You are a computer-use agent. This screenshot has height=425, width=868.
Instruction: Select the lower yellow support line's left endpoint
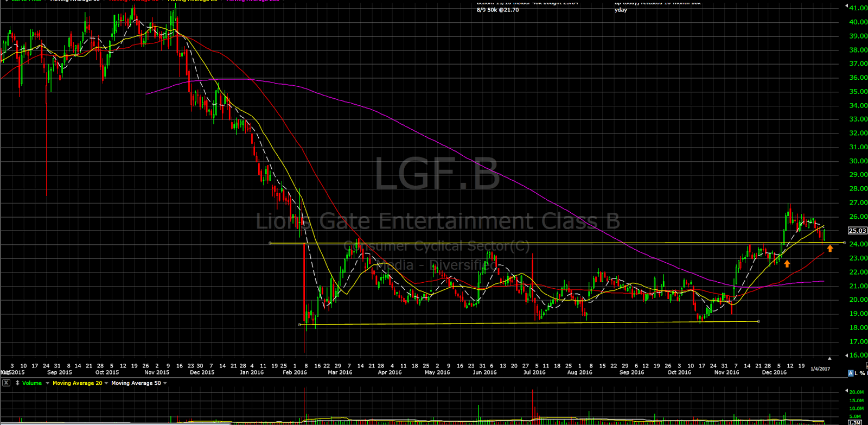click(299, 325)
